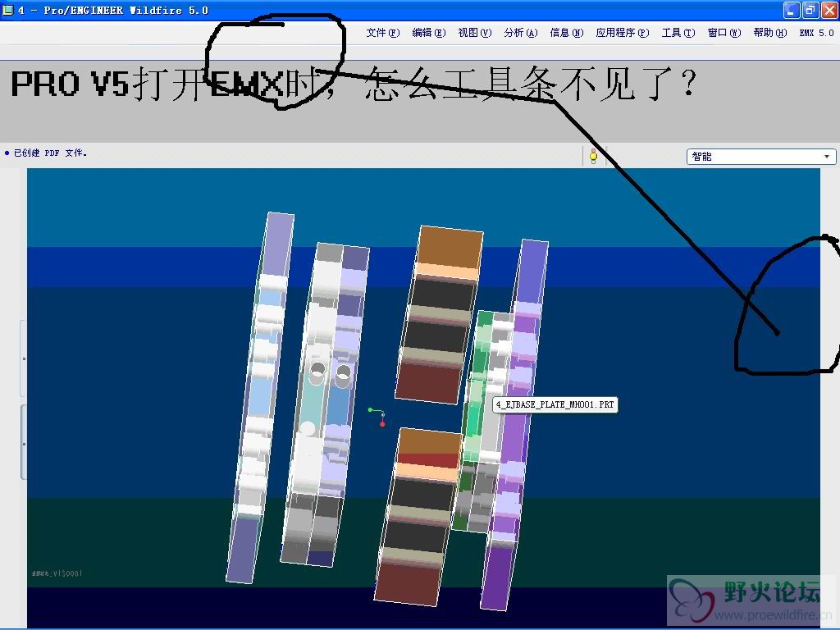Image resolution: width=840 pixels, height=630 pixels.
Task: Click the Pro/ENGINEER title bar application icon
Action: (x=7, y=10)
